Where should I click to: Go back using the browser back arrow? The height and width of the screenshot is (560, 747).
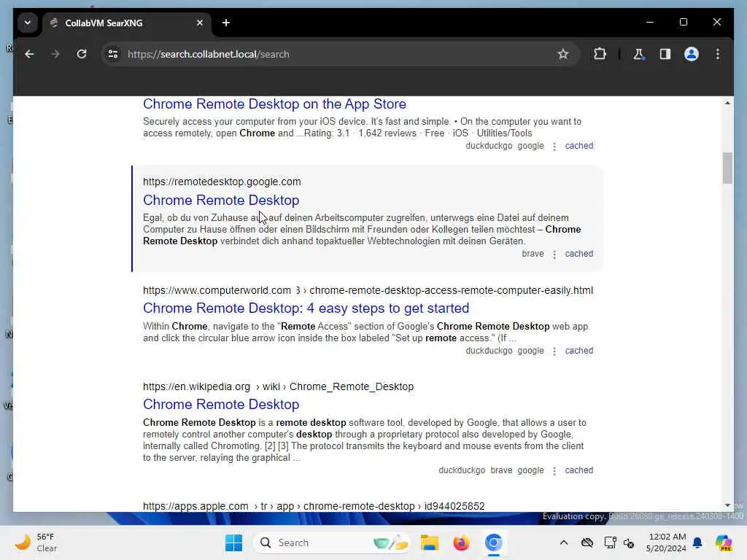[29, 54]
